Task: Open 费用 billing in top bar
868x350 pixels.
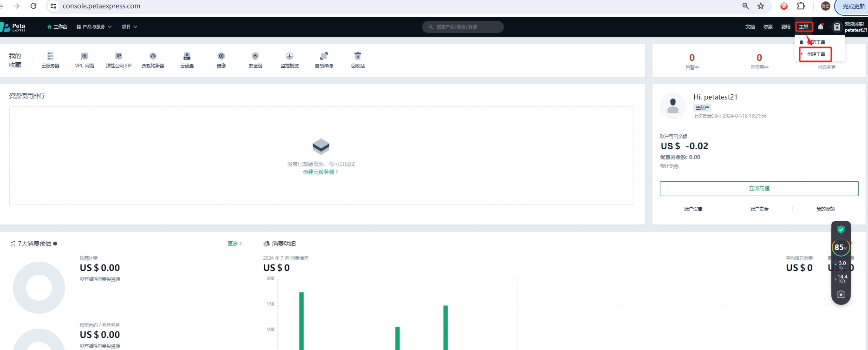Action: (x=786, y=27)
